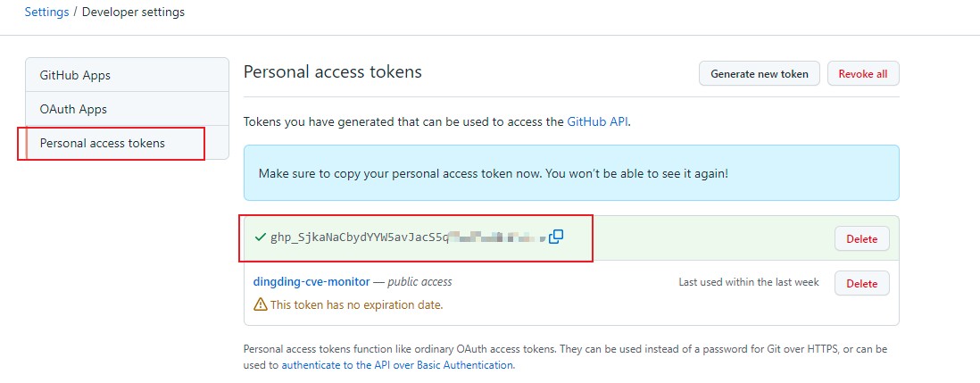Click the 'This token has no expiration date' warning
Viewport: 980px width, 383px height.
(356, 305)
